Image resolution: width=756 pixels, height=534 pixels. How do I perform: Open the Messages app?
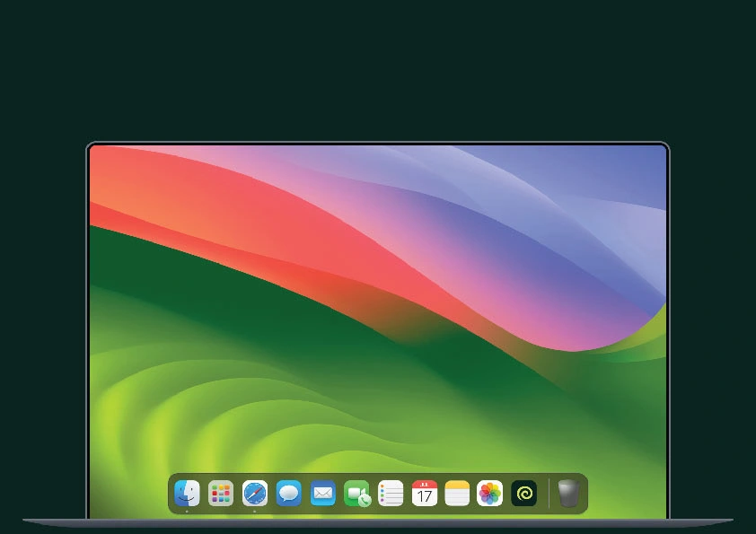click(289, 493)
